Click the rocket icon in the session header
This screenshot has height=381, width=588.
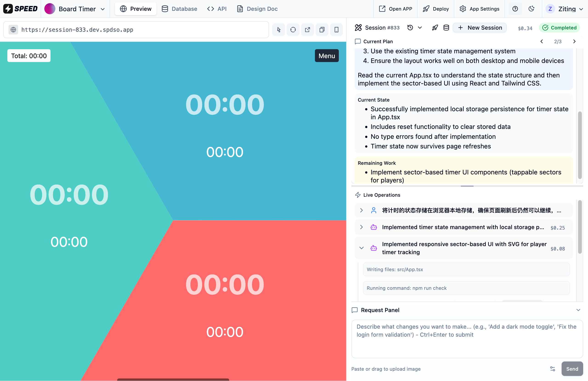click(435, 28)
